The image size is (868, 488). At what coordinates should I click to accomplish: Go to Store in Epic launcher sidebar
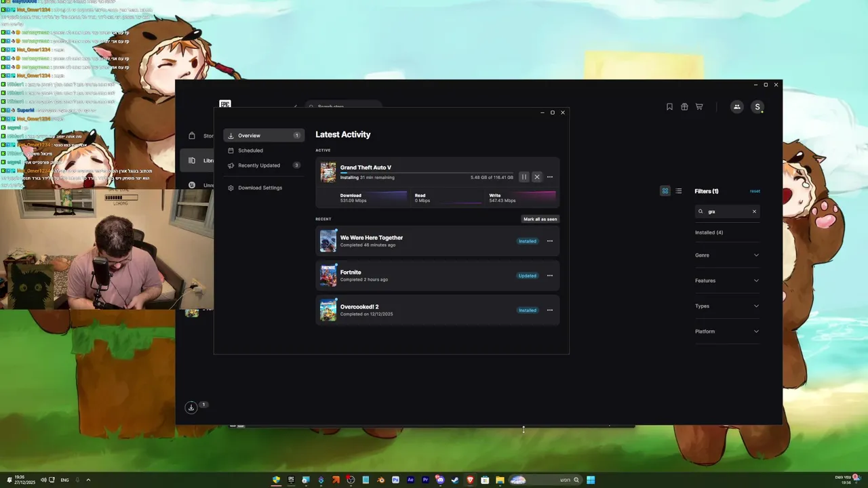pos(200,136)
